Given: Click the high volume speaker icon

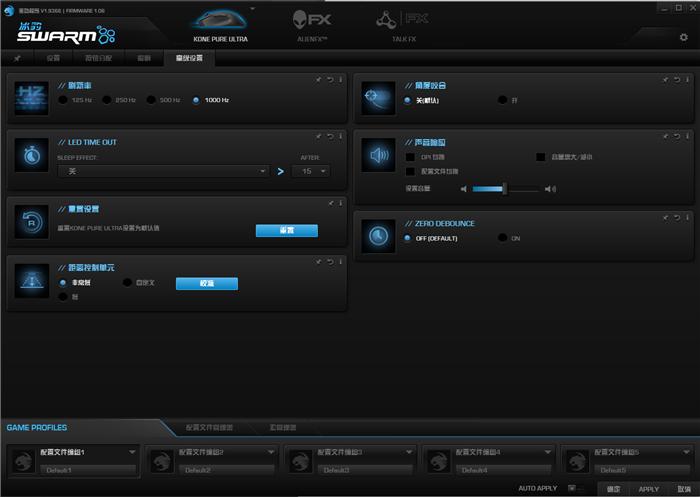Looking at the screenshot, I should point(550,189).
